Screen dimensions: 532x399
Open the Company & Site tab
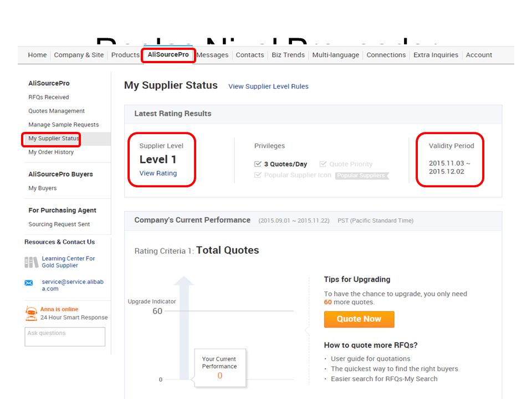pyautogui.click(x=79, y=55)
